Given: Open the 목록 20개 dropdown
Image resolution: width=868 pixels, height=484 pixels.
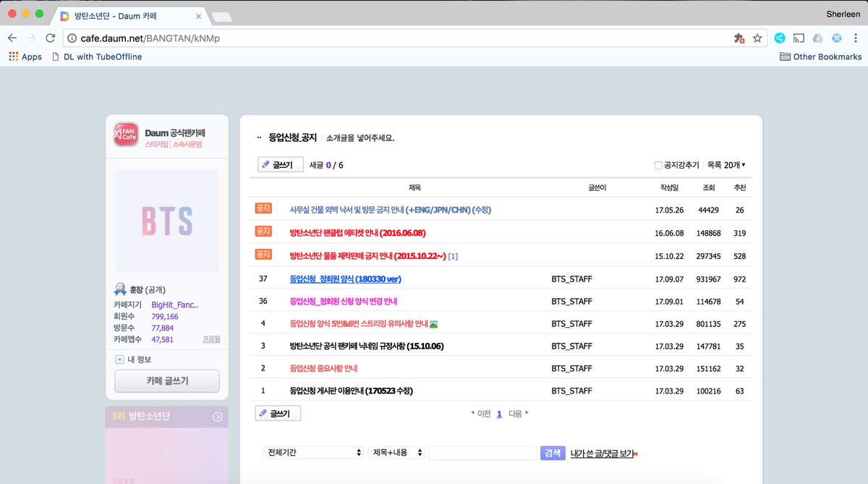Looking at the screenshot, I should pyautogui.click(x=726, y=165).
